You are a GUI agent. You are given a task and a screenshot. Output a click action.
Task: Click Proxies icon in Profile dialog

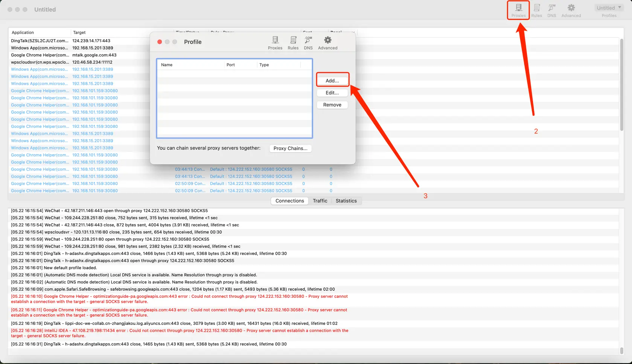(x=275, y=43)
